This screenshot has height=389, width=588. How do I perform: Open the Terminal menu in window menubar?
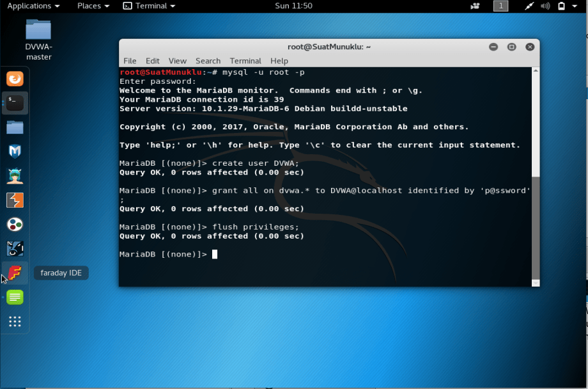click(245, 61)
